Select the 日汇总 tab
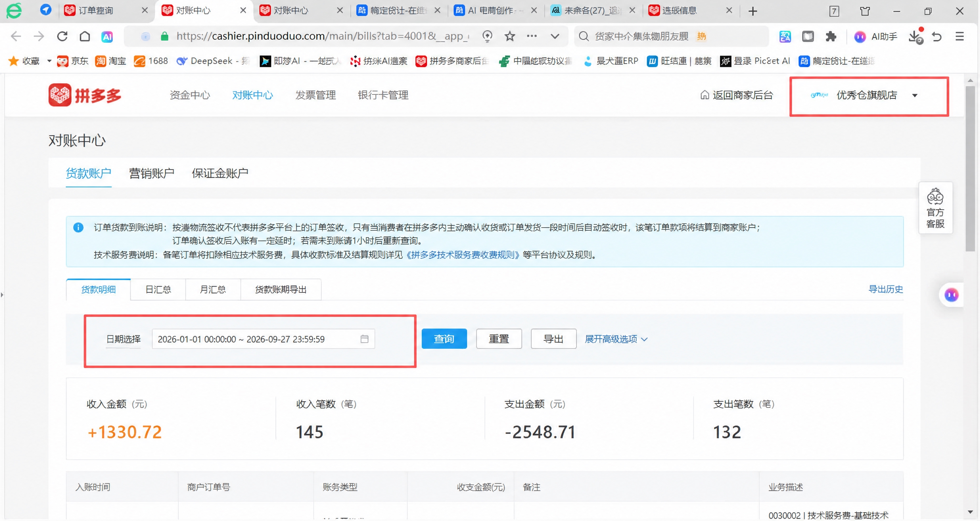 coord(158,290)
